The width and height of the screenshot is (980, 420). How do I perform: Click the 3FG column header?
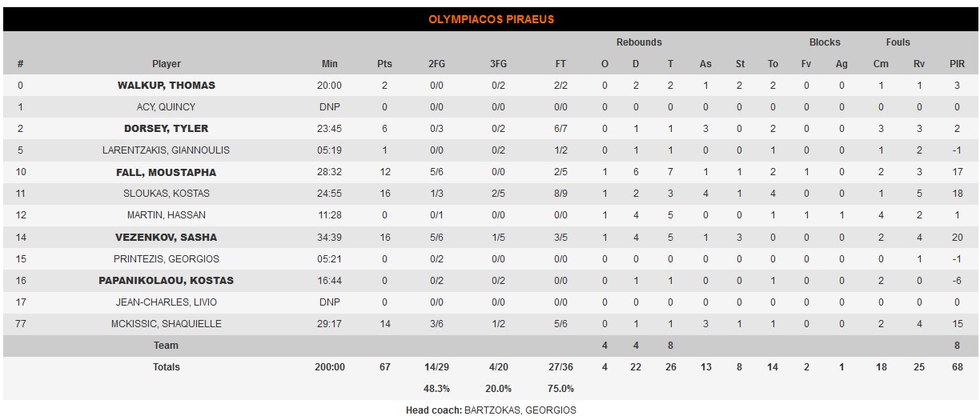click(x=498, y=64)
